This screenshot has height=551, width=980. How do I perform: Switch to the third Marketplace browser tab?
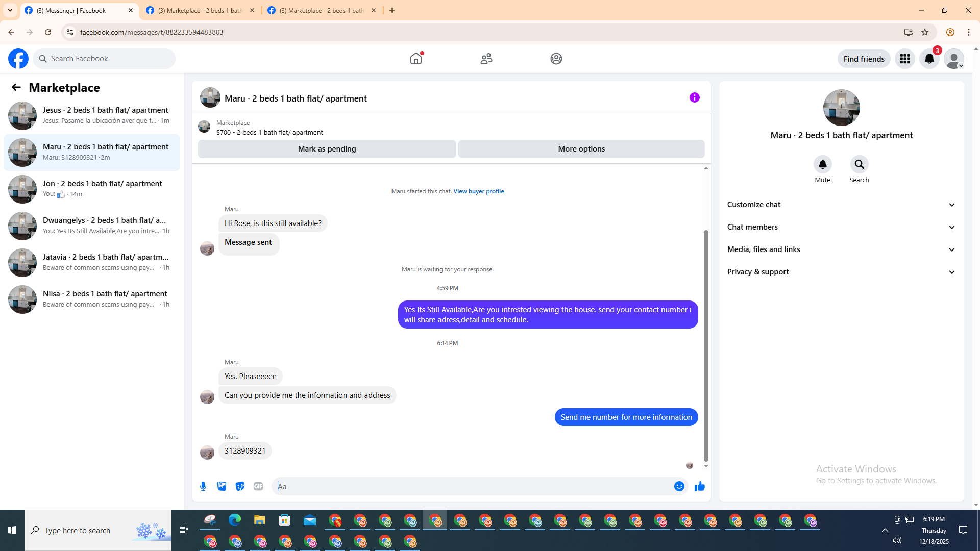322,10
